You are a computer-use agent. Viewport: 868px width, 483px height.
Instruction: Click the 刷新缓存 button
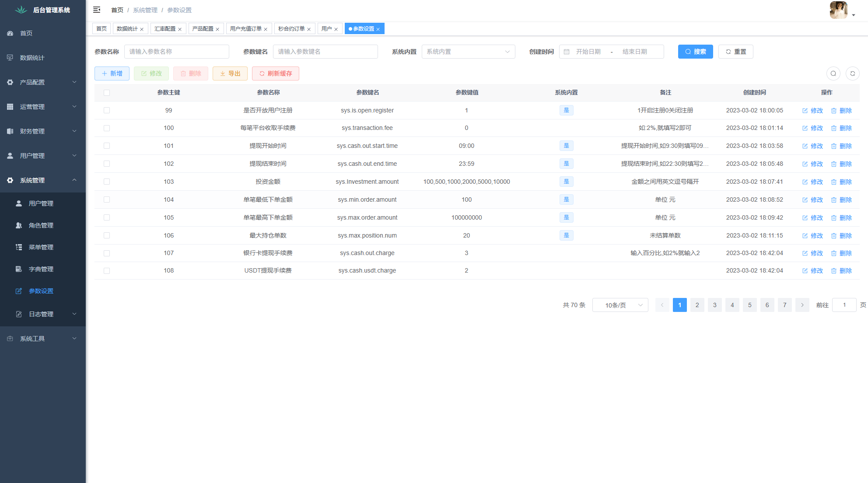(x=275, y=73)
